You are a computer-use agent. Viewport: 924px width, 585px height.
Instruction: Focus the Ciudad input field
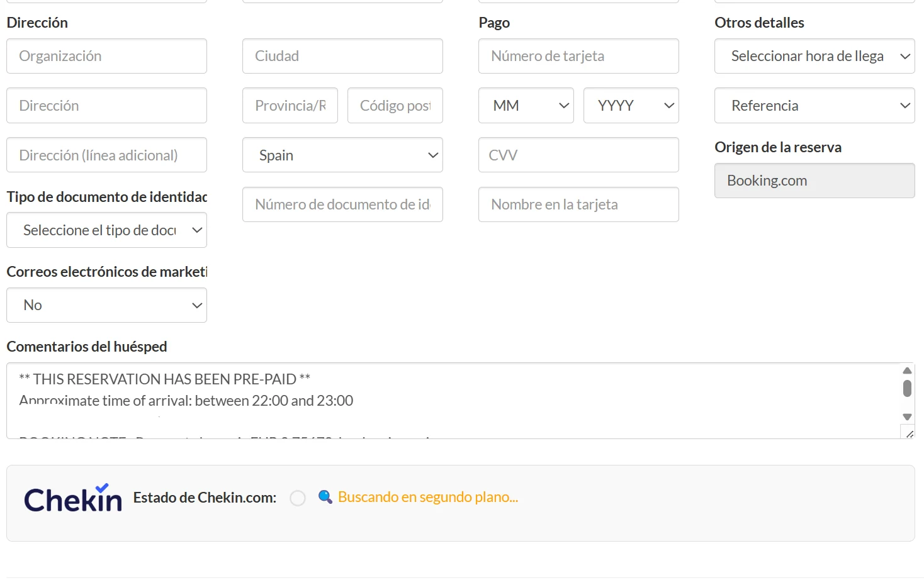tap(342, 56)
